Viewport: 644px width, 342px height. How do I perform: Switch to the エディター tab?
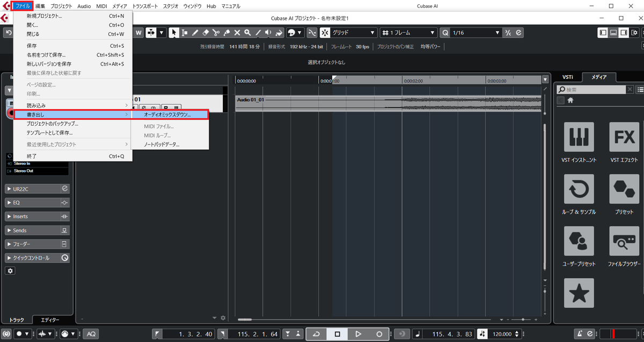pyautogui.click(x=50, y=319)
